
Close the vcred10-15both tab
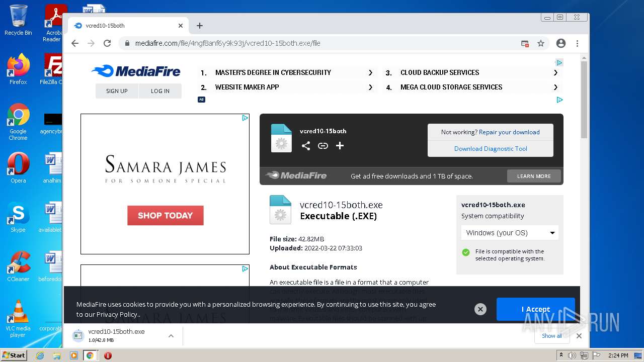(x=181, y=26)
